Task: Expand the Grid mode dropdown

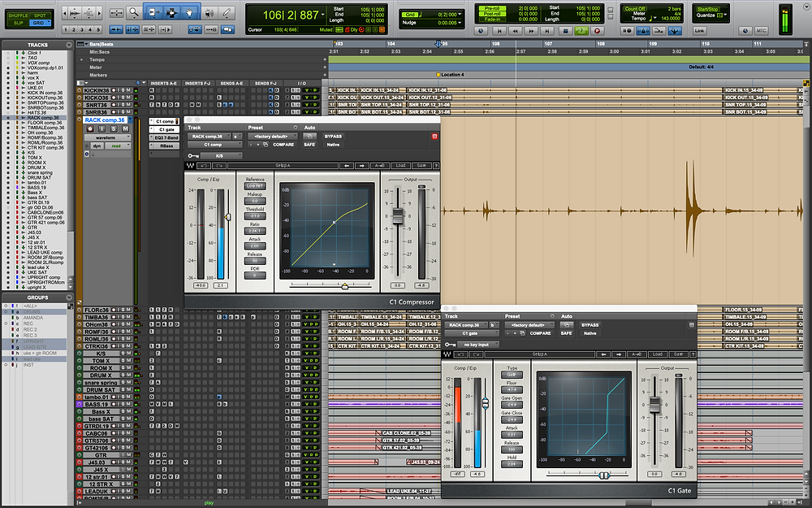Action: tap(49, 21)
